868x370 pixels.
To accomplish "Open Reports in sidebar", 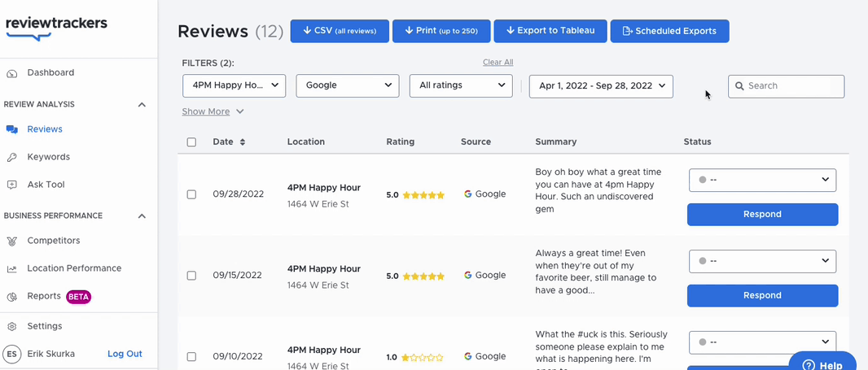I will pyautogui.click(x=44, y=297).
